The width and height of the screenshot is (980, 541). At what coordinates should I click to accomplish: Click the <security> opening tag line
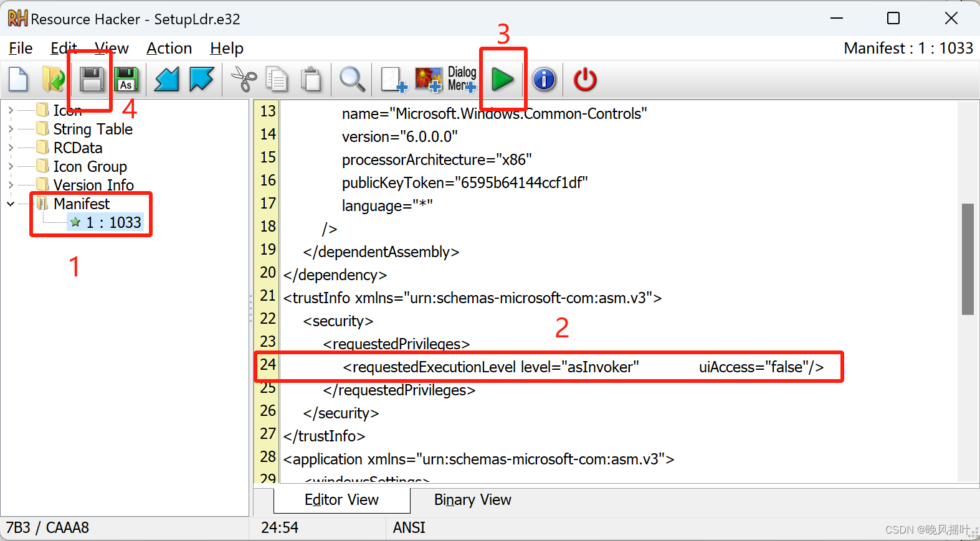coord(338,321)
